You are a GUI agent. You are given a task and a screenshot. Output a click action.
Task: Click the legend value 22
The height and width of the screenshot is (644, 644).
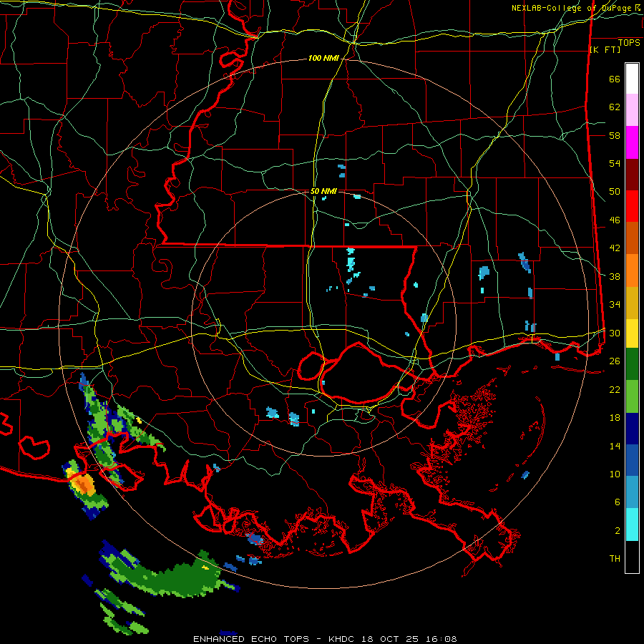pos(615,389)
